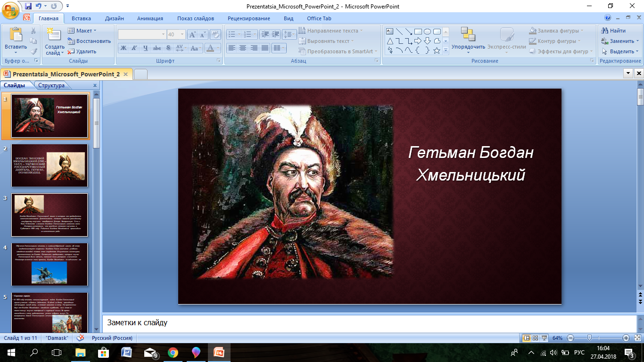Pick the five-point star shape
This screenshot has width=644, height=362.
point(437,50)
